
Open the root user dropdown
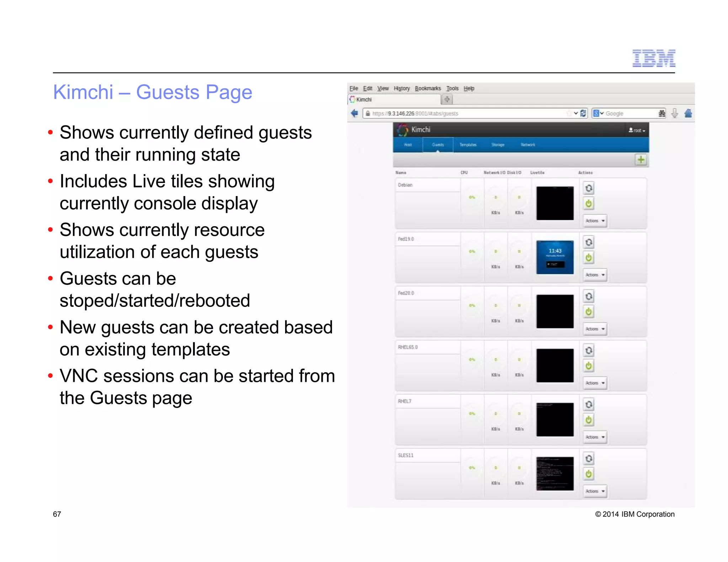coord(637,130)
